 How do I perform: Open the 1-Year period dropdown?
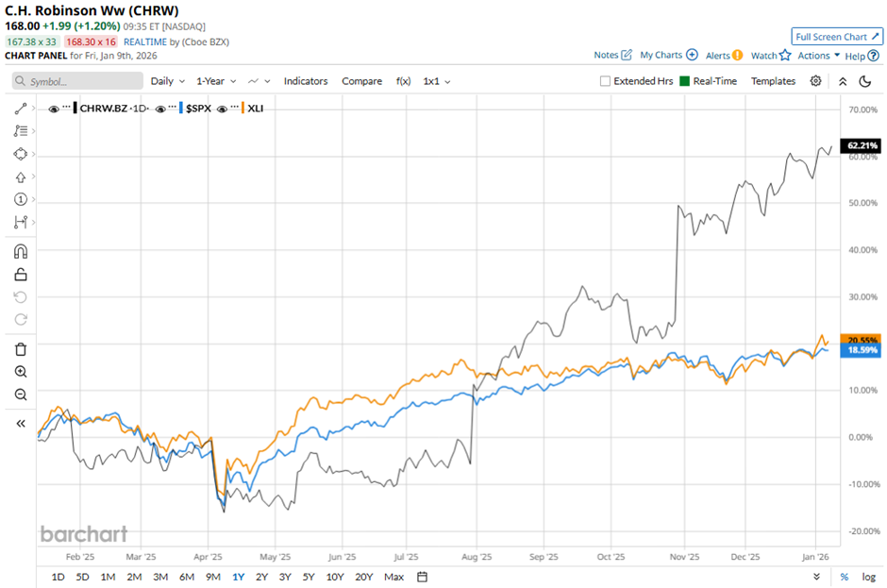click(x=216, y=81)
